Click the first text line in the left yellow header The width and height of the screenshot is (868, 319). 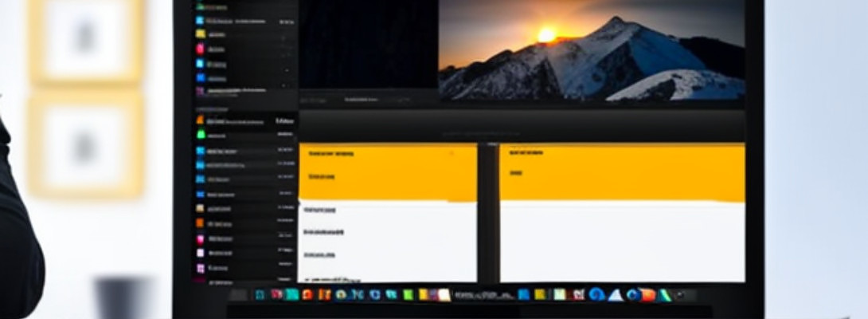[332, 152]
